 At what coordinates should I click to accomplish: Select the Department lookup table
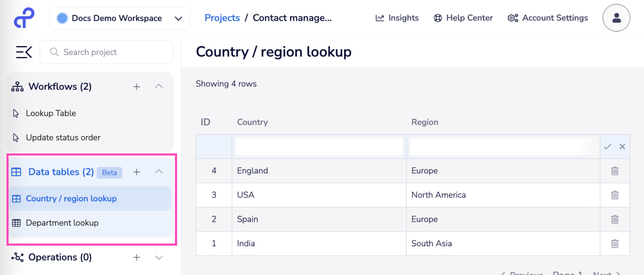tap(62, 223)
